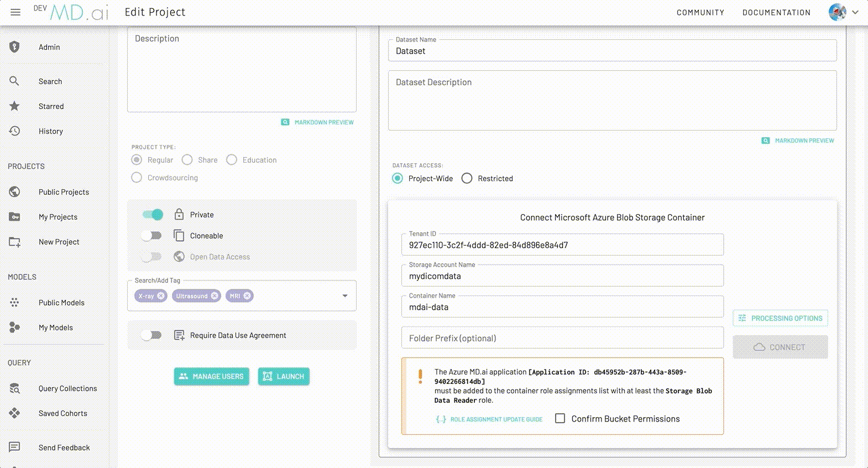Click the Public Projects globe icon
Viewport: 868px width, 468px height.
tap(14, 192)
